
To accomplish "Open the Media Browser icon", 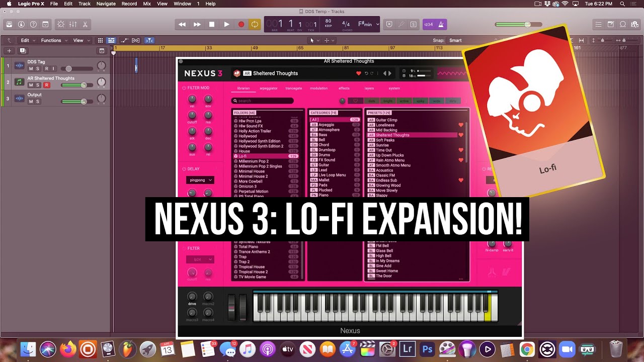I will point(634,24).
